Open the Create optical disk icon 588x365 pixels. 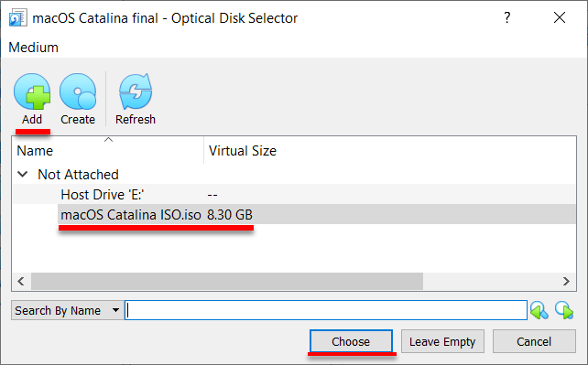click(78, 91)
